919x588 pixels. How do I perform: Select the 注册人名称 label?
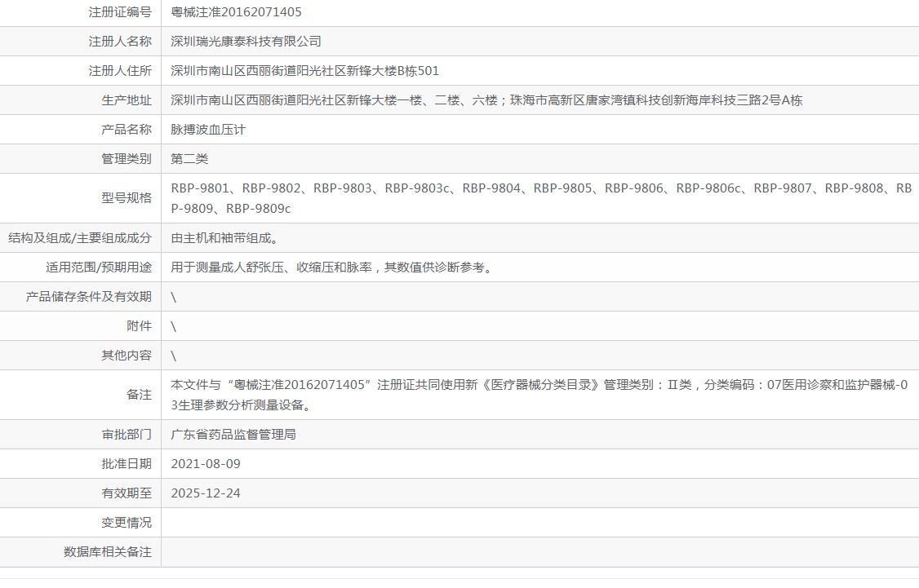point(119,42)
